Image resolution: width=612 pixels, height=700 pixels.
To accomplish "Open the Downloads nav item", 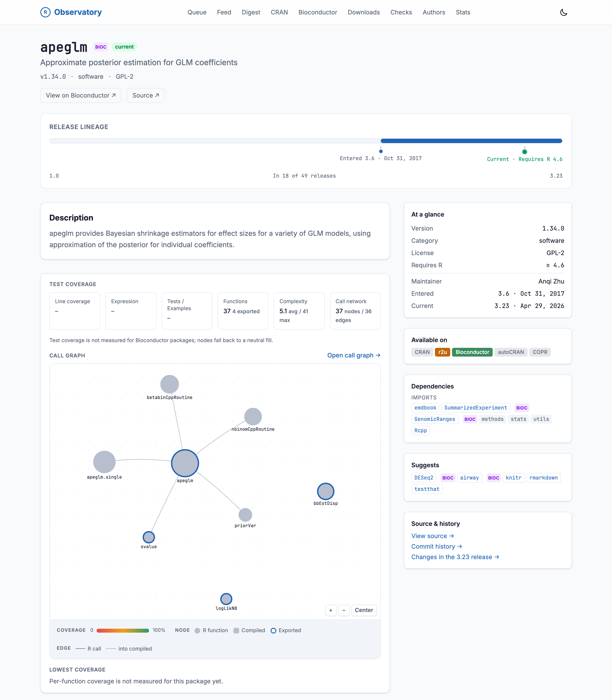I will click(364, 12).
